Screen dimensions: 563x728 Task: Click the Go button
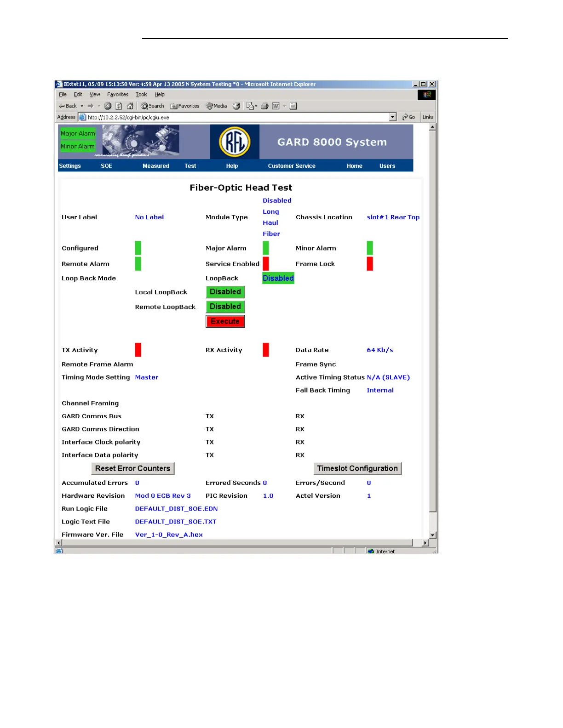[x=408, y=117]
